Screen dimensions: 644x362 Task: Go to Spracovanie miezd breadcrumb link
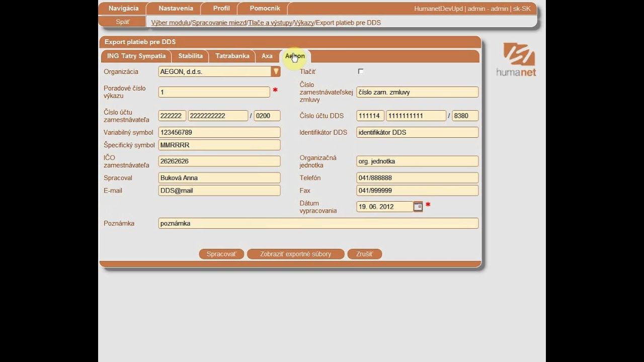219,23
